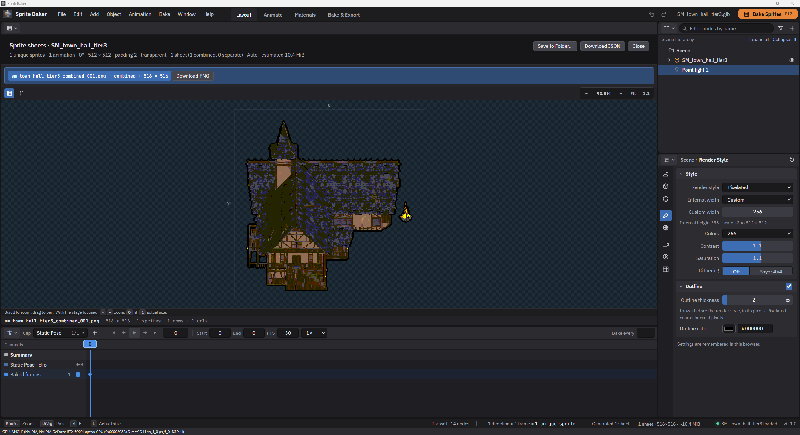The width and height of the screenshot is (800, 435).
Task: Expand the SM_town_hall tree item arrow
Action: 669,60
